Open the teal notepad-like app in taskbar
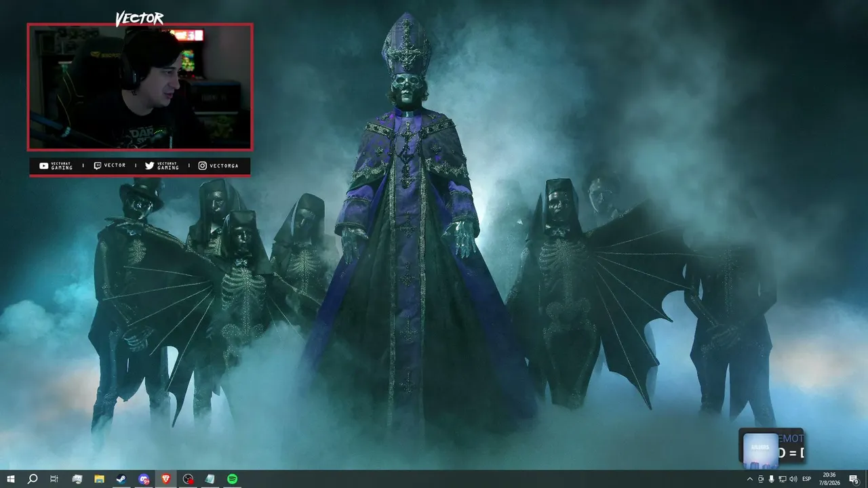 (210, 479)
